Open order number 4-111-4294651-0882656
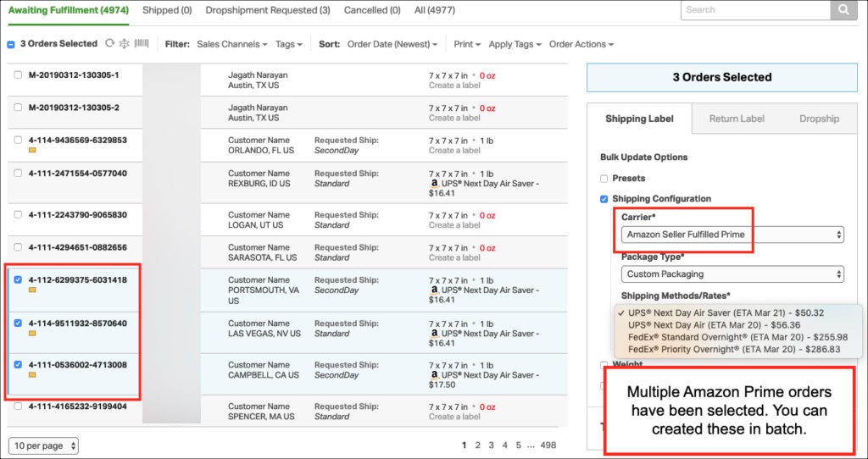868x459 pixels. [77, 247]
